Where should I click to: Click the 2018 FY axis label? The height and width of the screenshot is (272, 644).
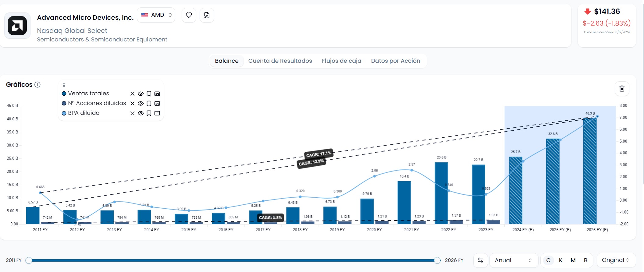coord(300,230)
